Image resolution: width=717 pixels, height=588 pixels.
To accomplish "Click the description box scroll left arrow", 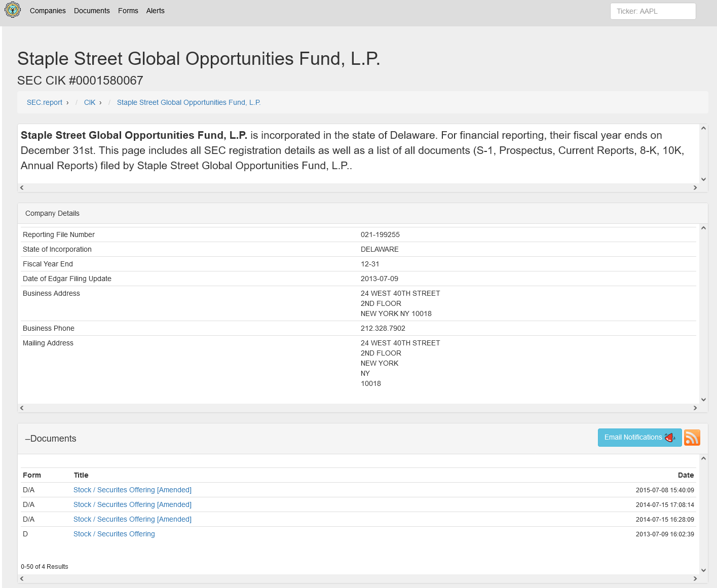I will tap(22, 187).
